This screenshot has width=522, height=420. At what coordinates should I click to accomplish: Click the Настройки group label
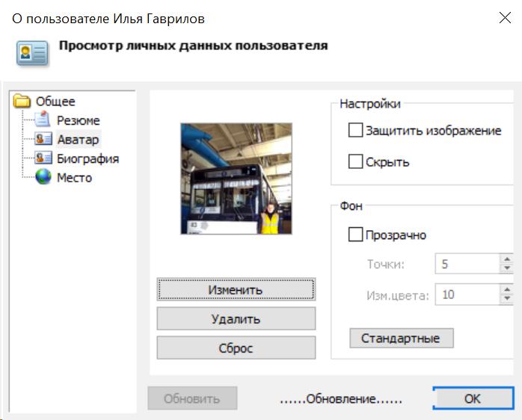(370, 104)
